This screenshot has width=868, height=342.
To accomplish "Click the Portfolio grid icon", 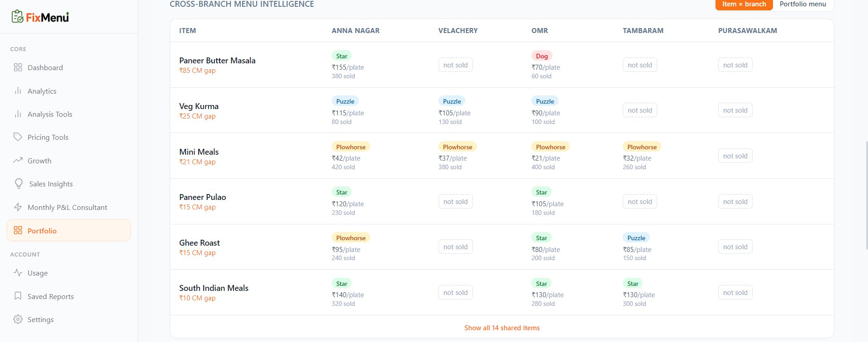I will 18,230.
